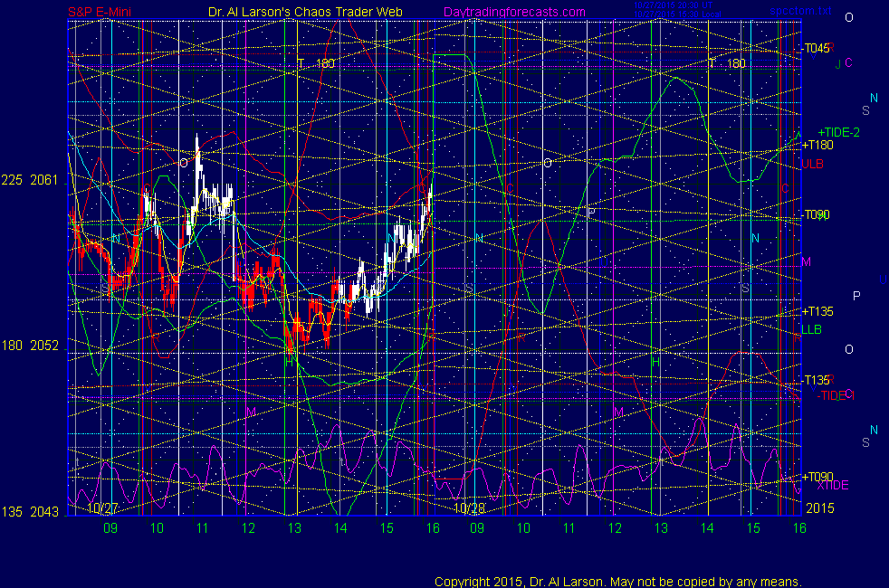Click the -T090 level label
Screen dimensions: 889x588
(x=817, y=214)
